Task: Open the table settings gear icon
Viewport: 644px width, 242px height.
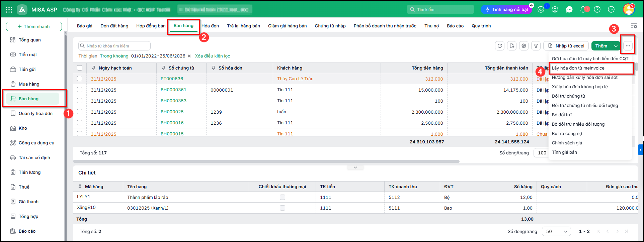Action: 524,46
